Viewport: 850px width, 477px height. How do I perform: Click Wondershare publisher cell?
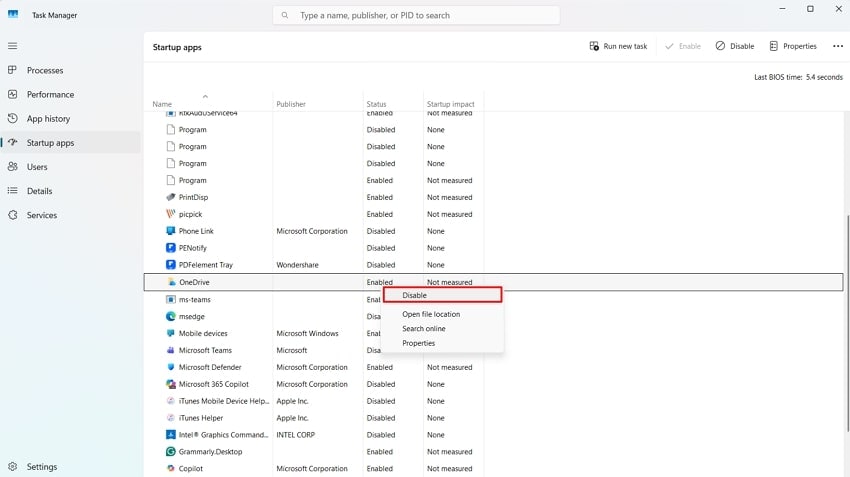click(x=297, y=265)
